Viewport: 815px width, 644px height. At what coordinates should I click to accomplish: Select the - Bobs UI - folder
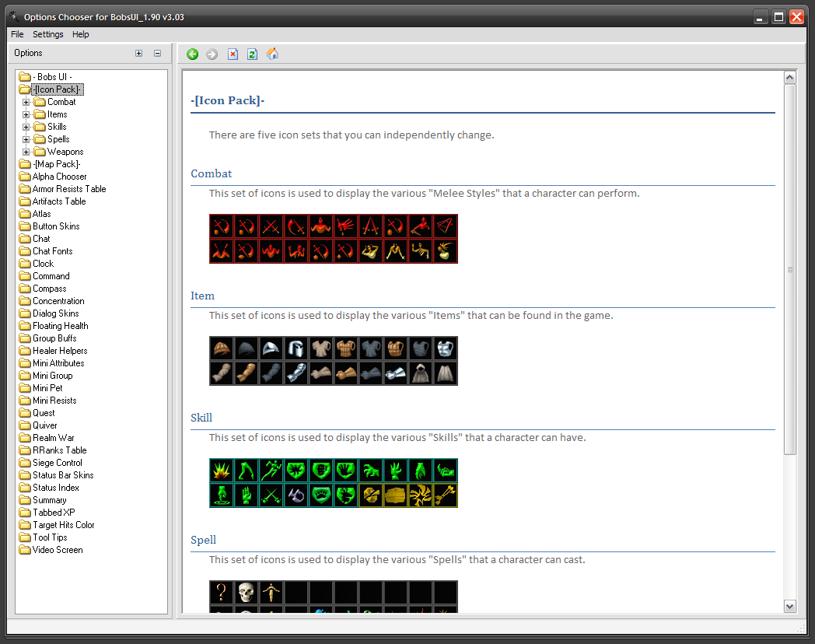click(46, 77)
